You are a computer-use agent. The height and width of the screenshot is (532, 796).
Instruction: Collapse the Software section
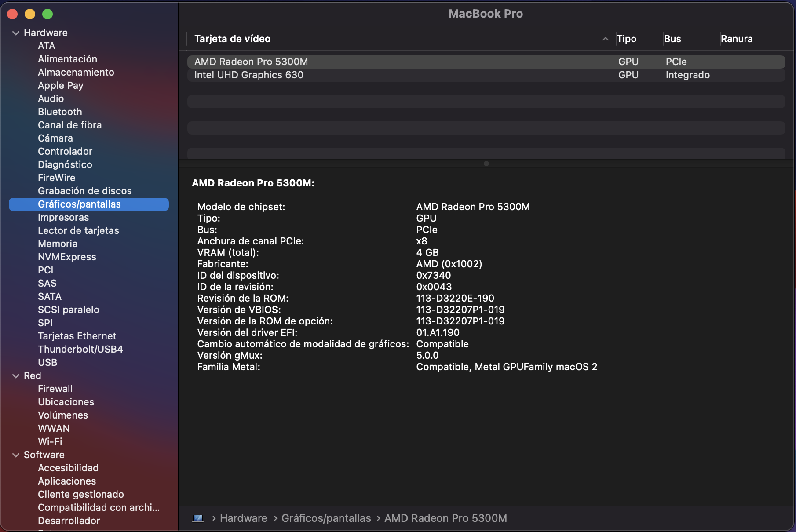tap(16, 455)
